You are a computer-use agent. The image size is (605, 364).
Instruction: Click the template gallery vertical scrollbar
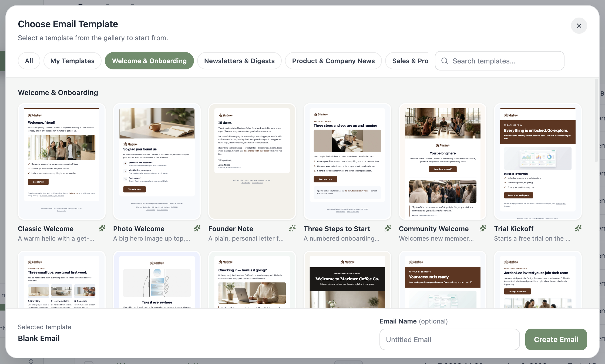tap(596, 120)
